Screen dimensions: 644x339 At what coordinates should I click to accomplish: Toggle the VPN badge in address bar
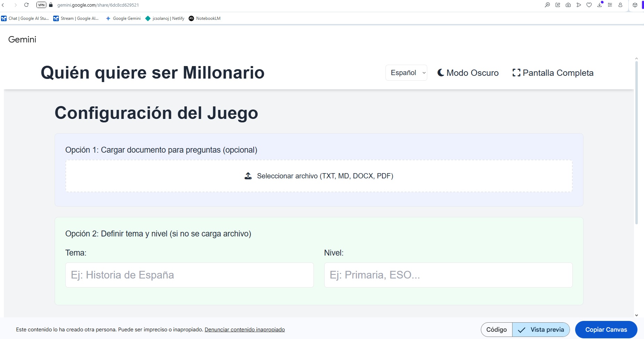pos(41,5)
